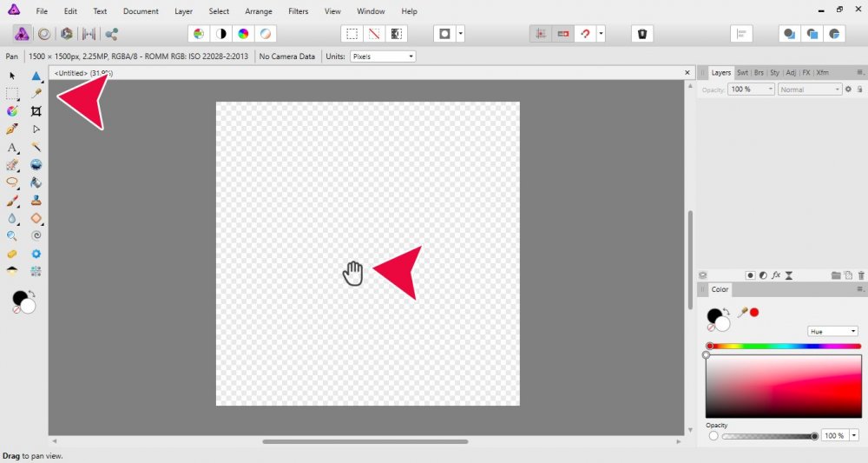Choose the Artistic Text tool
The width and height of the screenshot is (868, 463).
click(12, 148)
